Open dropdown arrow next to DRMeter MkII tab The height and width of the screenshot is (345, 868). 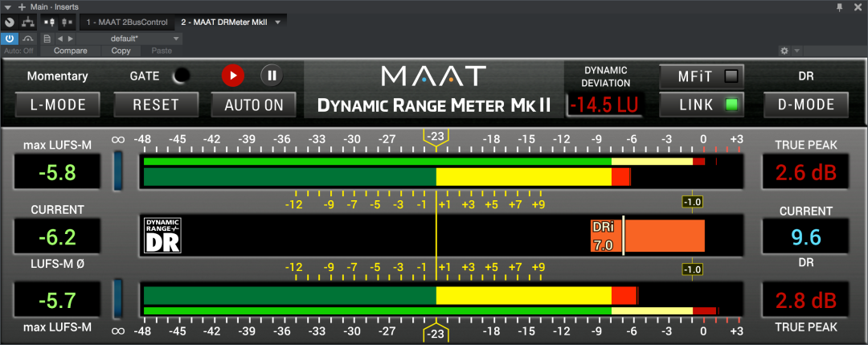(x=278, y=23)
